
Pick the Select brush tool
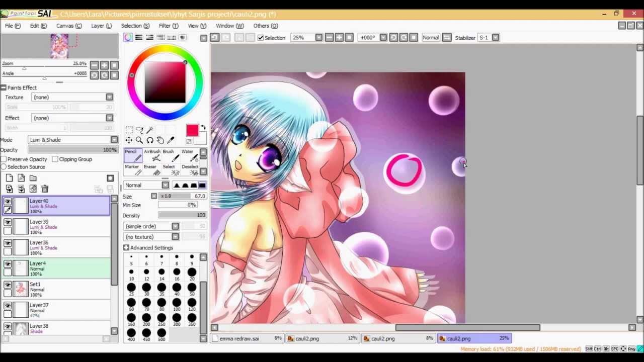click(170, 170)
